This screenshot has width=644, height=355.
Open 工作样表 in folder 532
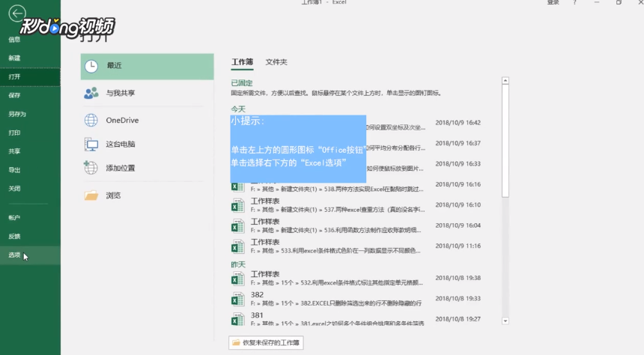(265, 274)
